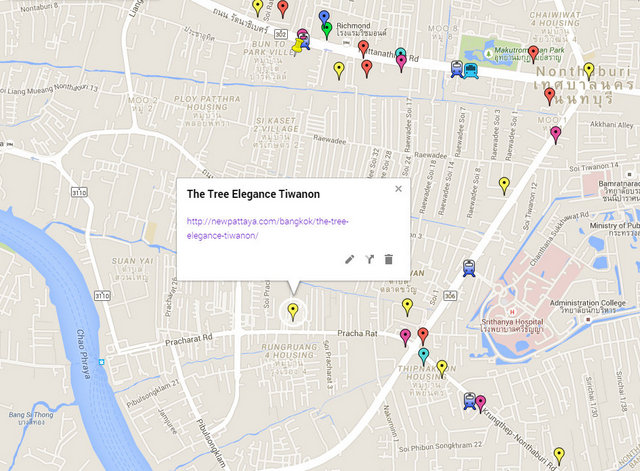Select the yellow pin on Thipnakorn Housing label

[442, 369]
